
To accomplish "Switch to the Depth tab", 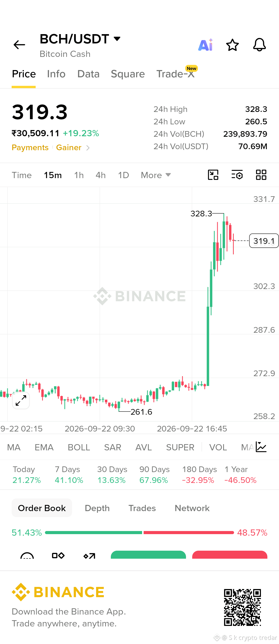I will click(x=97, y=508).
